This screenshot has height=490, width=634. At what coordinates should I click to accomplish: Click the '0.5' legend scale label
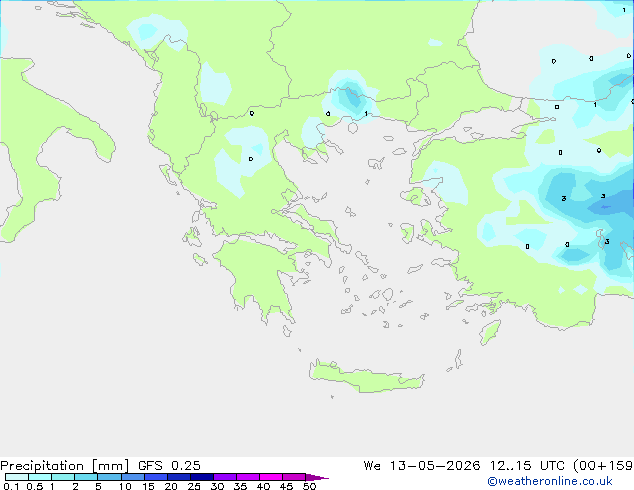(x=35, y=486)
